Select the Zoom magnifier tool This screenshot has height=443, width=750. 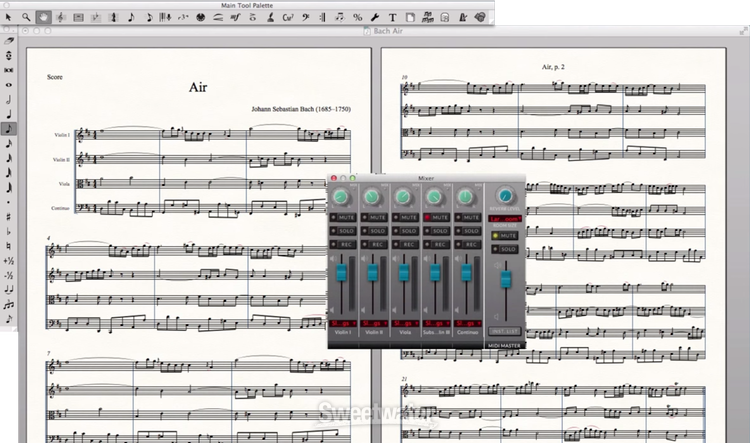(26, 18)
